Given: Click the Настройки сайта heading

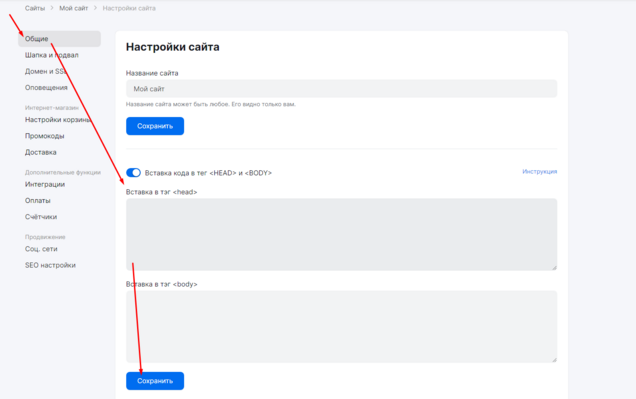Looking at the screenshot, I should [x=173, y=47].
